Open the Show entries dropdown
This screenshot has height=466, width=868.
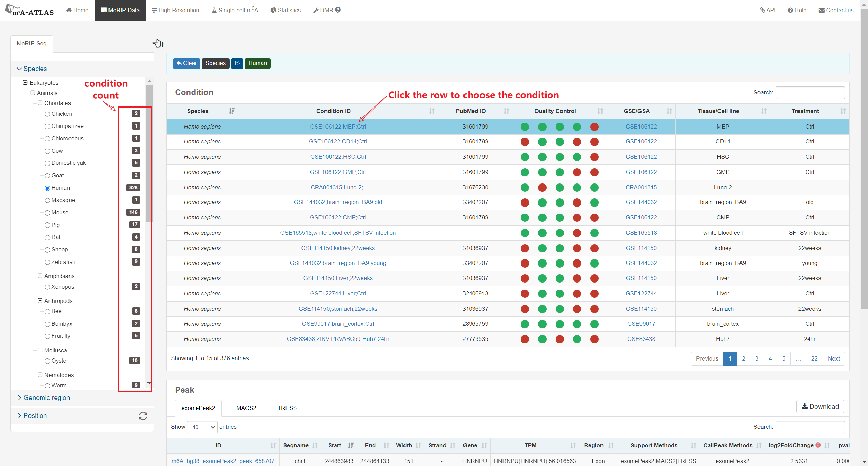click(202, 427)
